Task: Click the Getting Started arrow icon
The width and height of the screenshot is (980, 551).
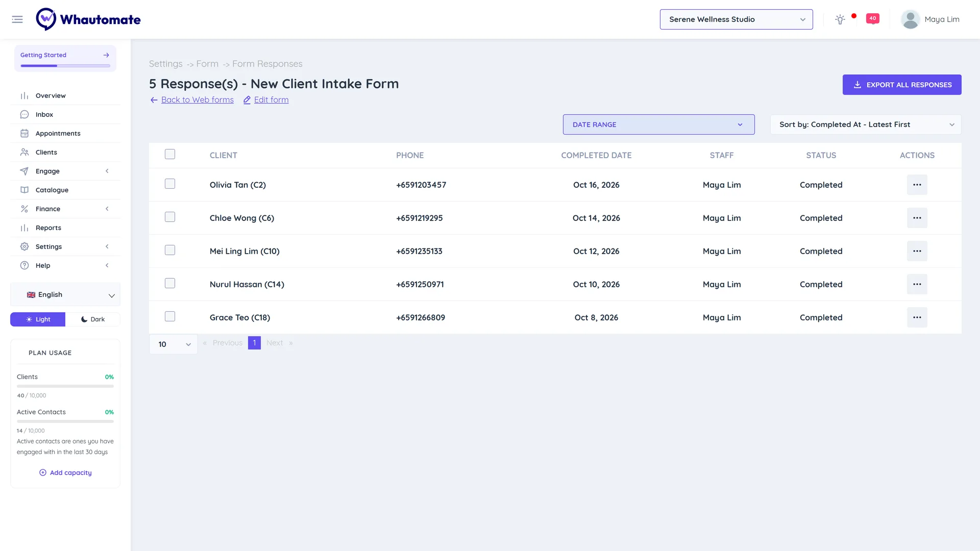Action: tap(106, 55)
